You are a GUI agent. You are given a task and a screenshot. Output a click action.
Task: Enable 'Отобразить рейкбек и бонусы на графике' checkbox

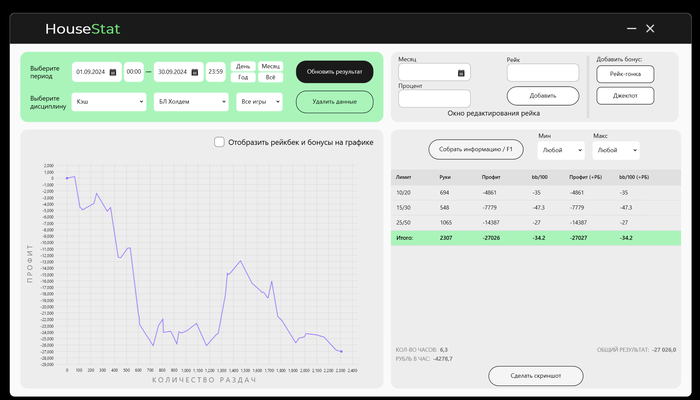[x=219, y=142]
